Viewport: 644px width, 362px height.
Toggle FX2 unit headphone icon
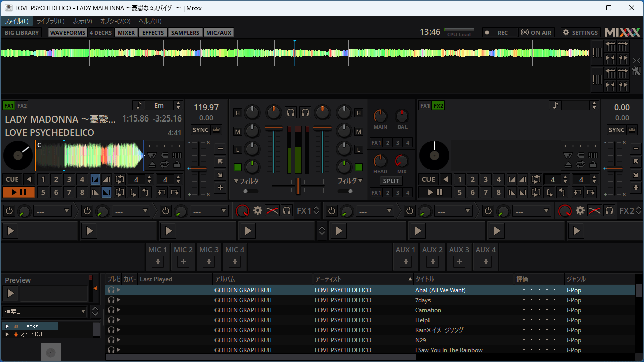[x=609, y=210]
